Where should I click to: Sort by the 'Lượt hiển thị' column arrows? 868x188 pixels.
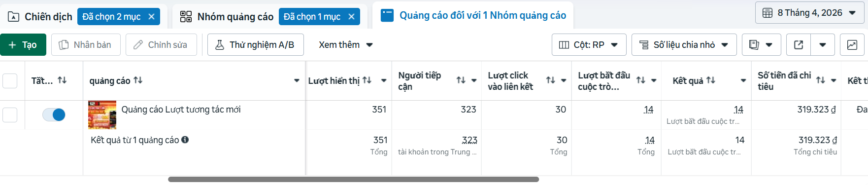pos(367,80)
